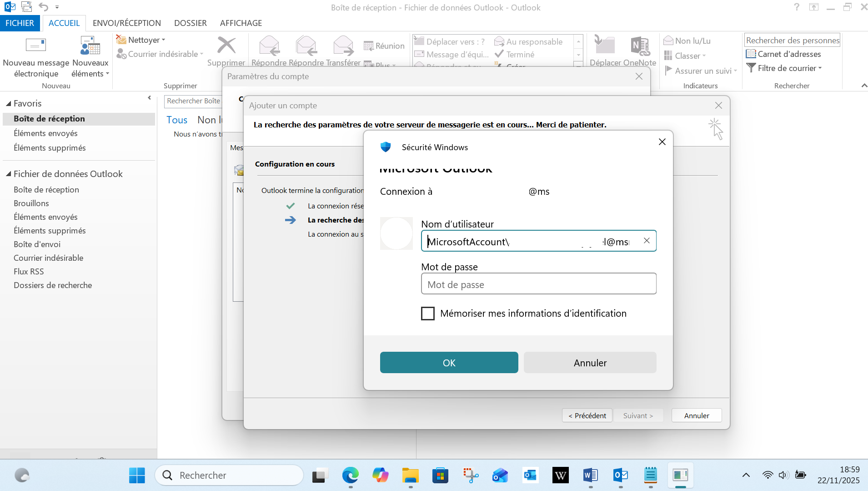Expand the Nettoyer dropdown
The image size is (868, 491).
pyautogui.click(x=141, y=40)
